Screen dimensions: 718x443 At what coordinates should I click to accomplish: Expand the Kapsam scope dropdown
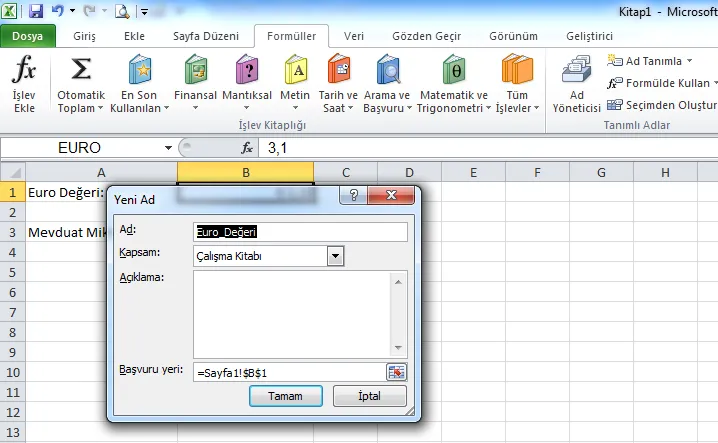click(335, 256)
